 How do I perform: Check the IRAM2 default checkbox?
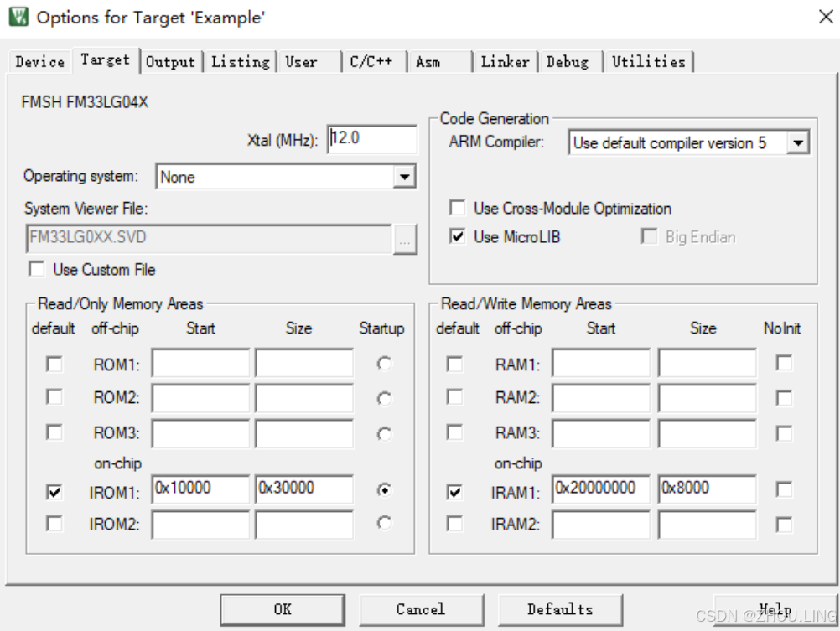455,524
